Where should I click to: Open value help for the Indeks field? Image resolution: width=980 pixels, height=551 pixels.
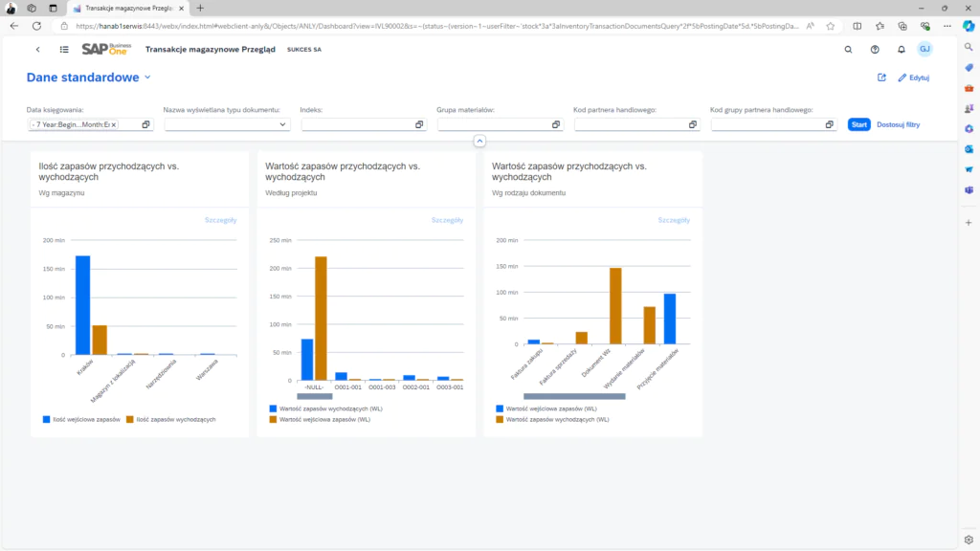[x=419, y=124]
